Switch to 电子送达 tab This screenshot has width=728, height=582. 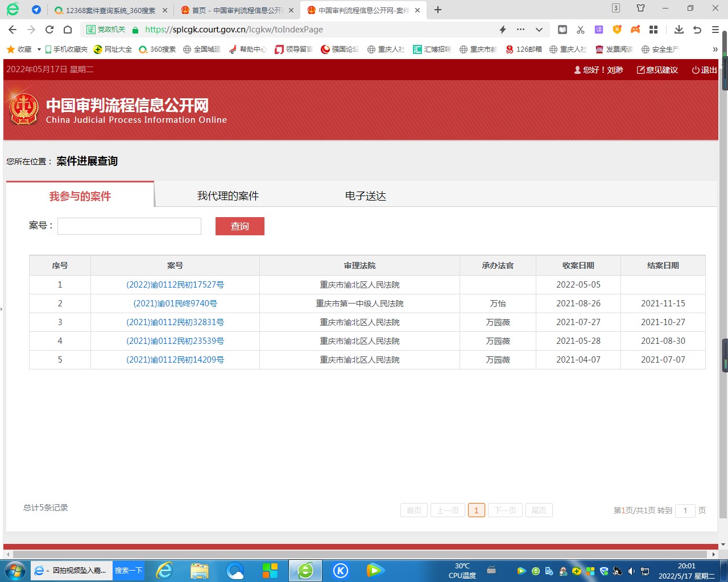(x=365, y=196)
